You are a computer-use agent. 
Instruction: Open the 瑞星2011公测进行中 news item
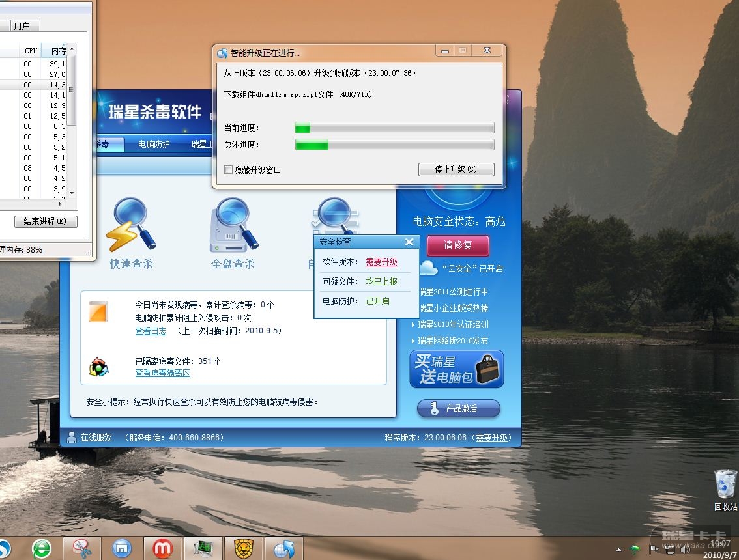click(x=454, y=292)
